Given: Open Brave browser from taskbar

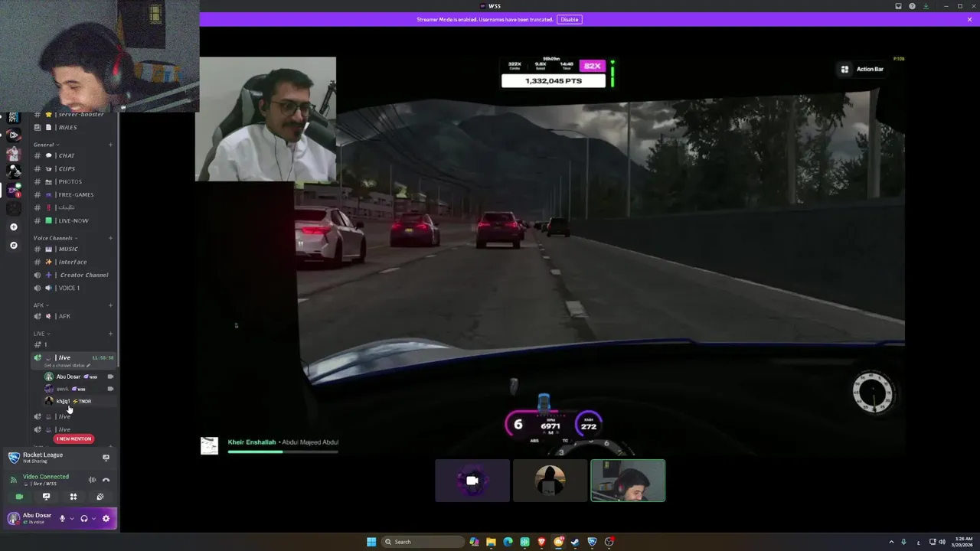Looking at the screenshot, I should pyautogui.click(x=541, y=542).
